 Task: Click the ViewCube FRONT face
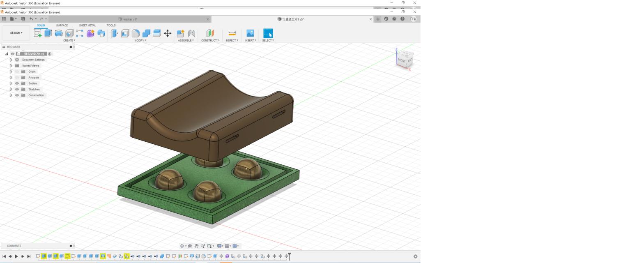click(401, 60)
